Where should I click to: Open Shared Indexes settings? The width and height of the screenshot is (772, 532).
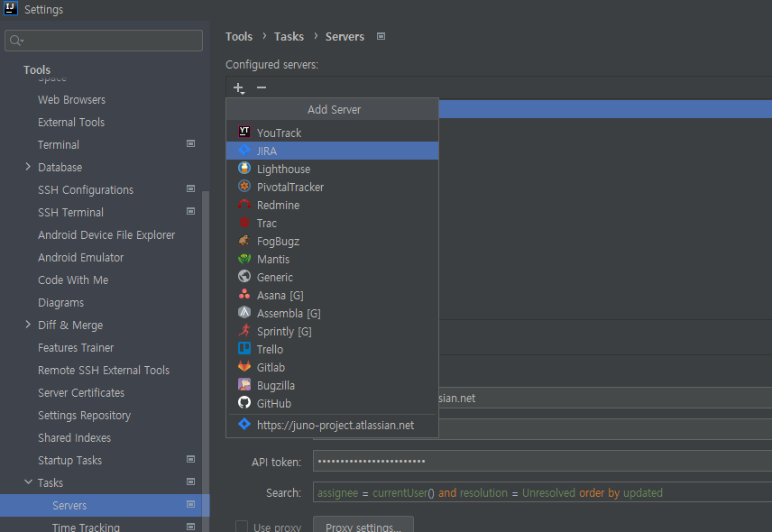point(74,437)
